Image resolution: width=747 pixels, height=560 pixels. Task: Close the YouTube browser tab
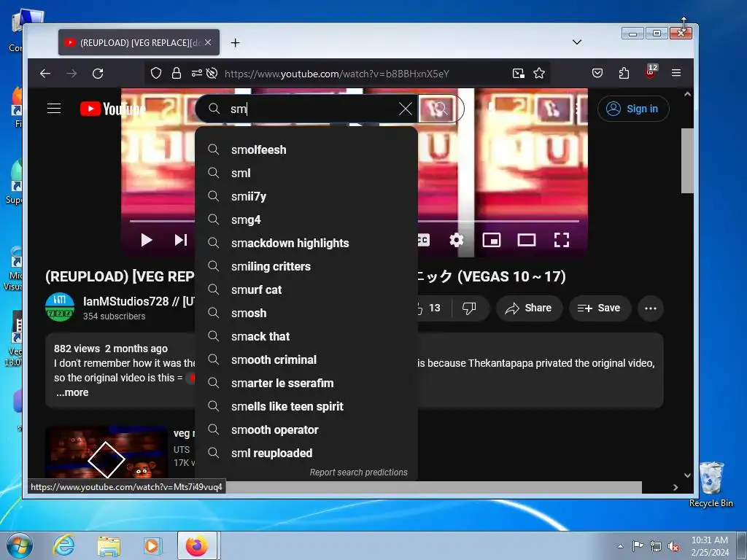tap(208, 42)
